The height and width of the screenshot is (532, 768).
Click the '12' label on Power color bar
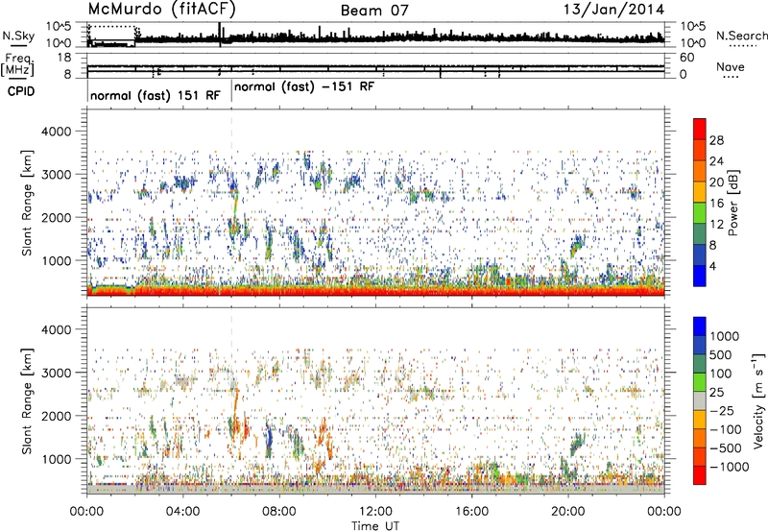[716, 224]
